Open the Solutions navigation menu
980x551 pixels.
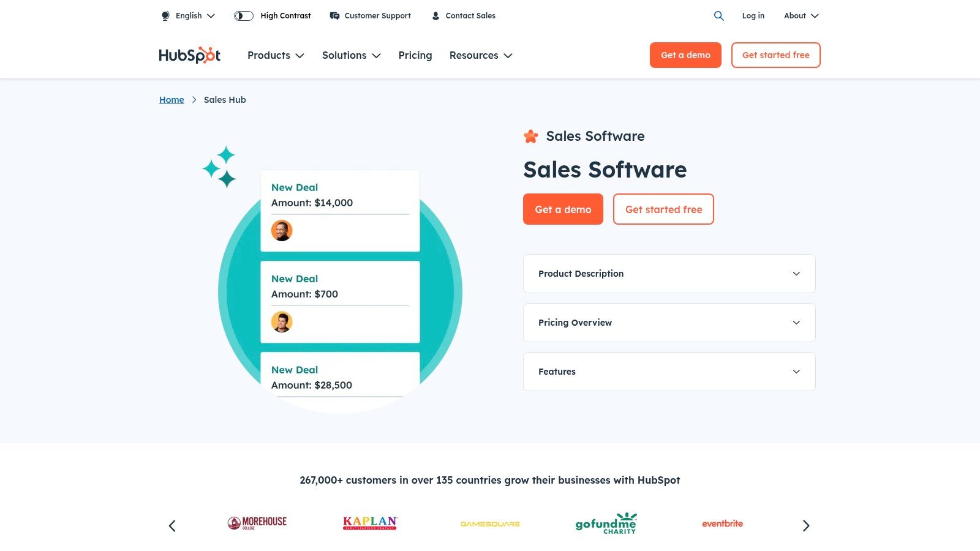coord(350,55)
